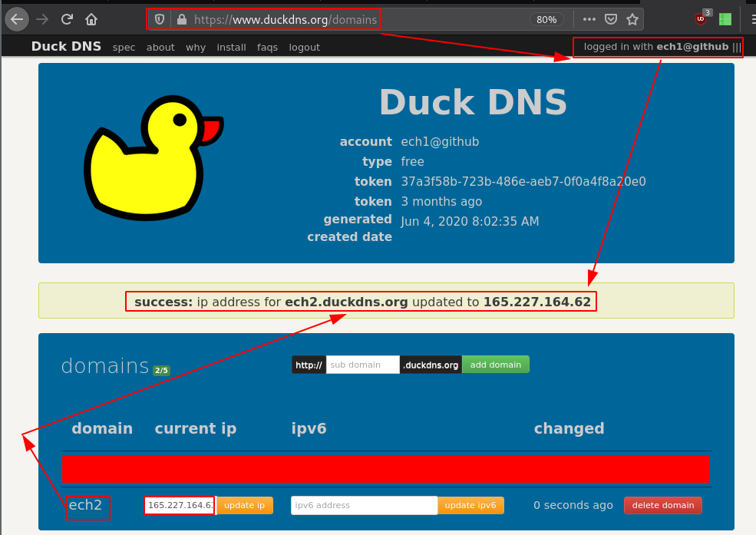Click the ipv6 address input field
This screenshot has width=756, height=535.
coord(365,505)
